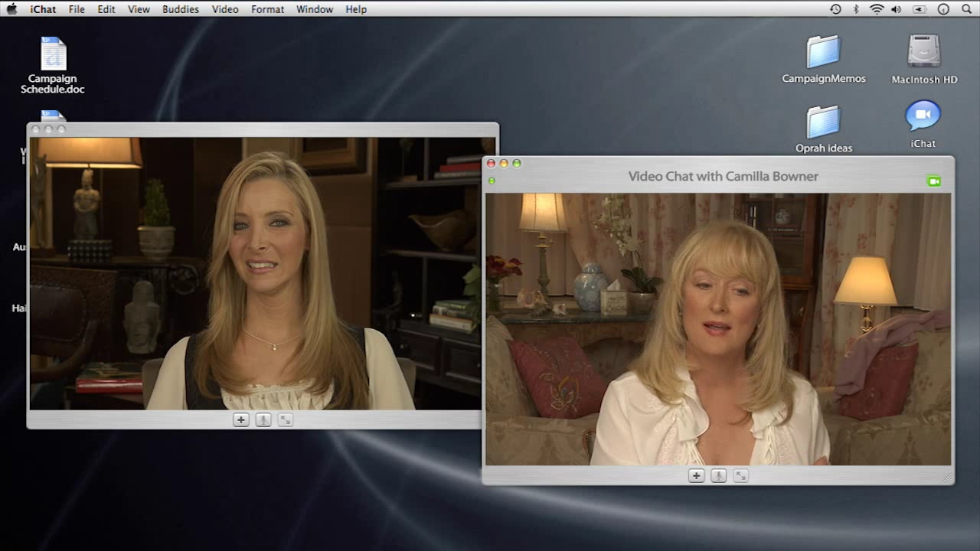Open the Help menu

pyautogui.click(x=356, y=9)
